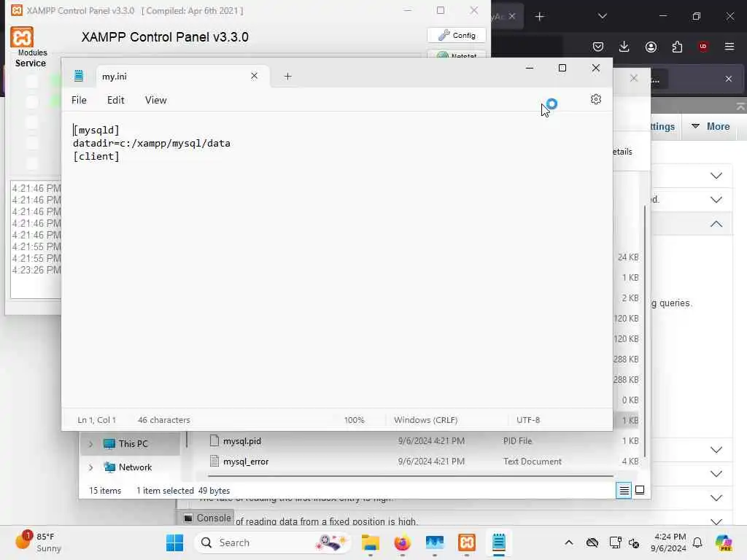Click the network tray icon
The height and width of the screenshot is (560, 747).
[615, 542]
